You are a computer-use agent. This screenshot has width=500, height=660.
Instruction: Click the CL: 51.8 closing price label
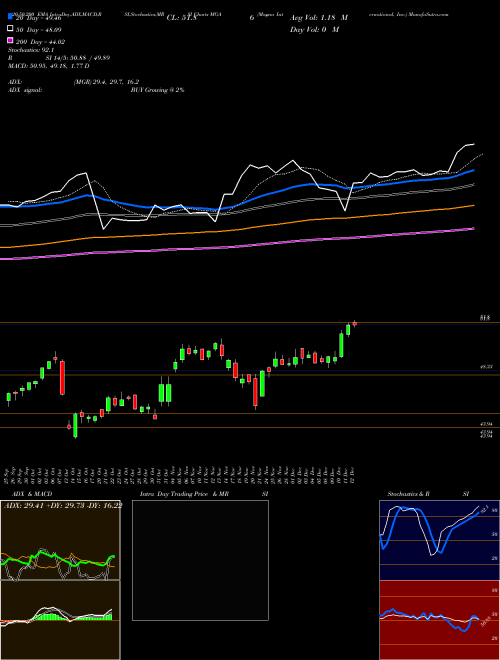182,18
